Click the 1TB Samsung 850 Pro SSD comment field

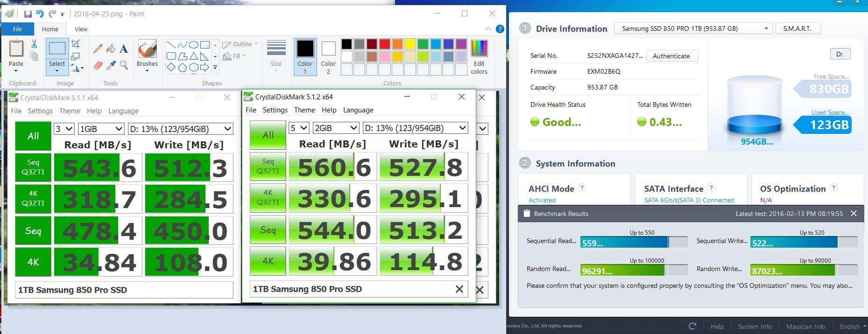point(359,289)
